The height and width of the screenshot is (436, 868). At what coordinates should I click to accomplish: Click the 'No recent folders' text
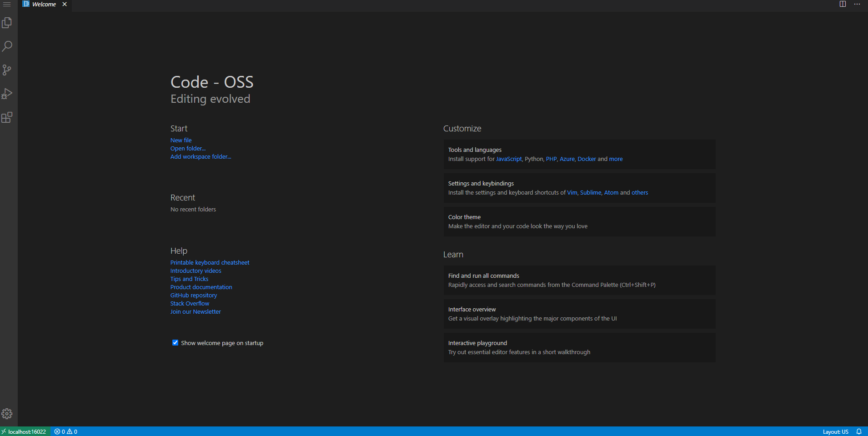pos(193,210)
